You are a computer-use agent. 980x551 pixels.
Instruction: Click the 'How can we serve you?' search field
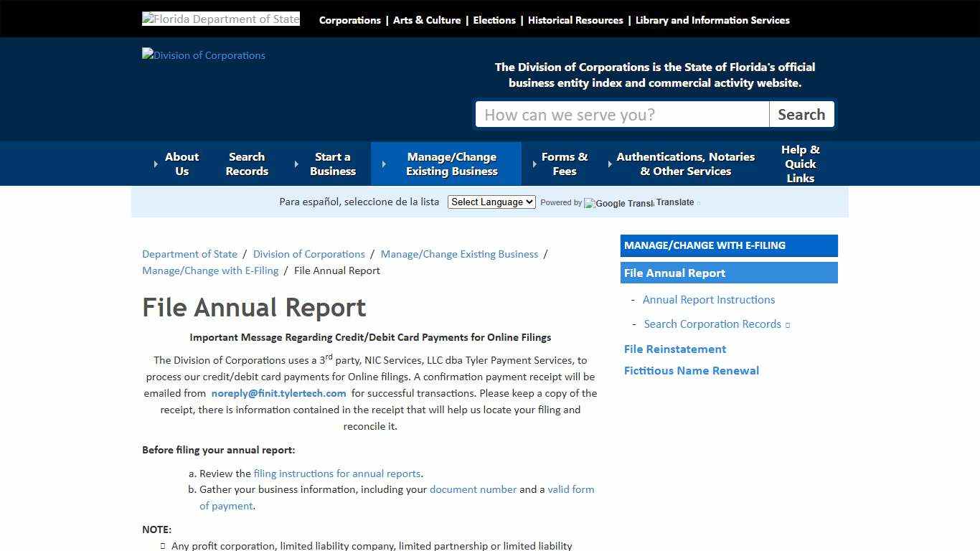pos(621,114)
